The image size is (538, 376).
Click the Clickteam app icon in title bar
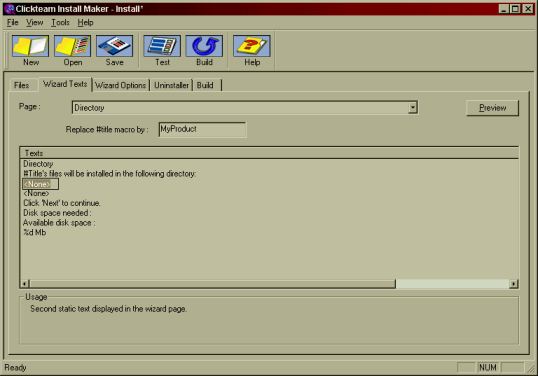point(10,9)
